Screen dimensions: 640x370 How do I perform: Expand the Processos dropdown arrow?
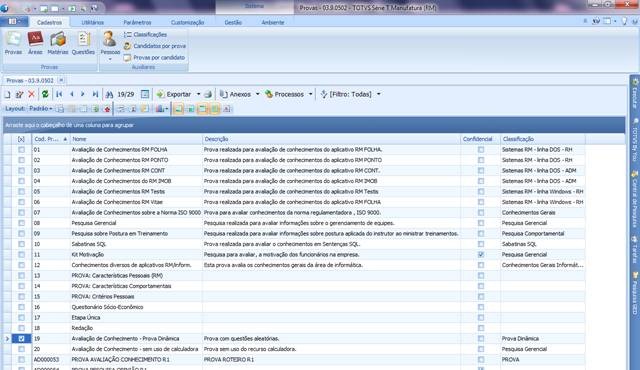pos(311,94)
